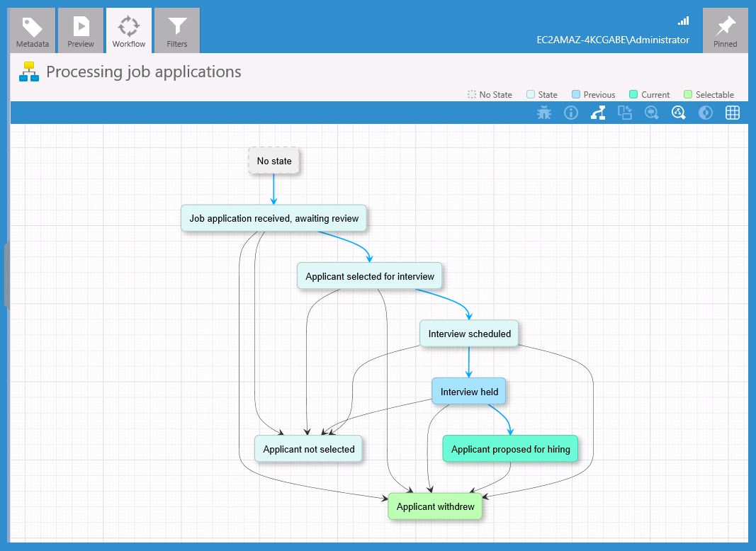Image resolution: width=756 pixels, height=551 pixels.
Task: Click the signal strength indicator near the username
Action: (x=682, y=21)
